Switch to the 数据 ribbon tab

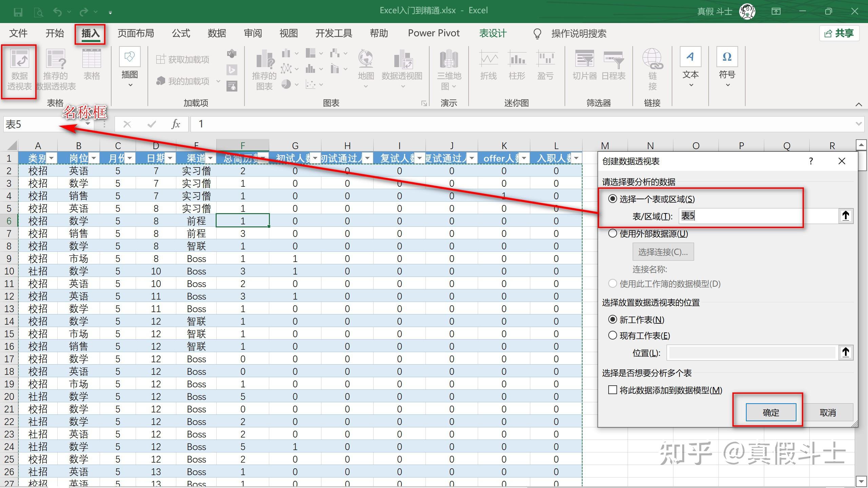tap(217, 33)
